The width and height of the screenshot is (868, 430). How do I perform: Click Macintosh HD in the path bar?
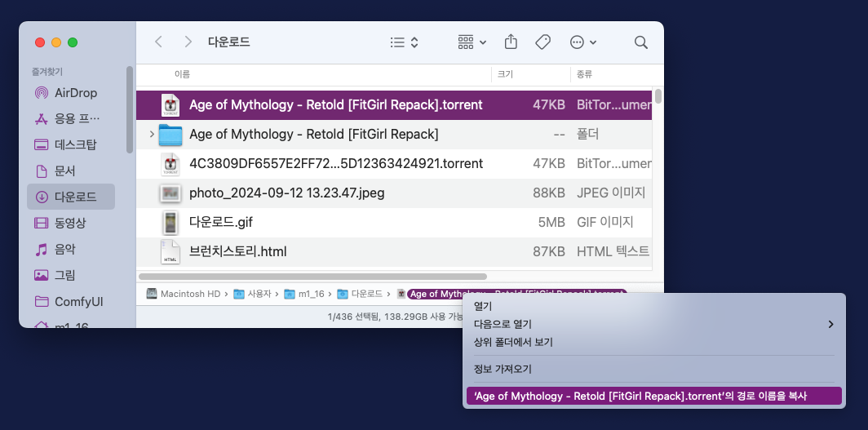pos(184,294)
